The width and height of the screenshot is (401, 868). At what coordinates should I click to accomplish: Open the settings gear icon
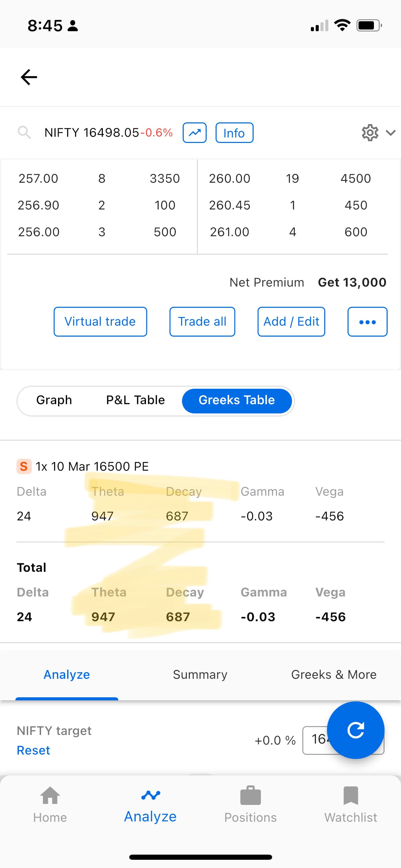(x=370, y=133)
